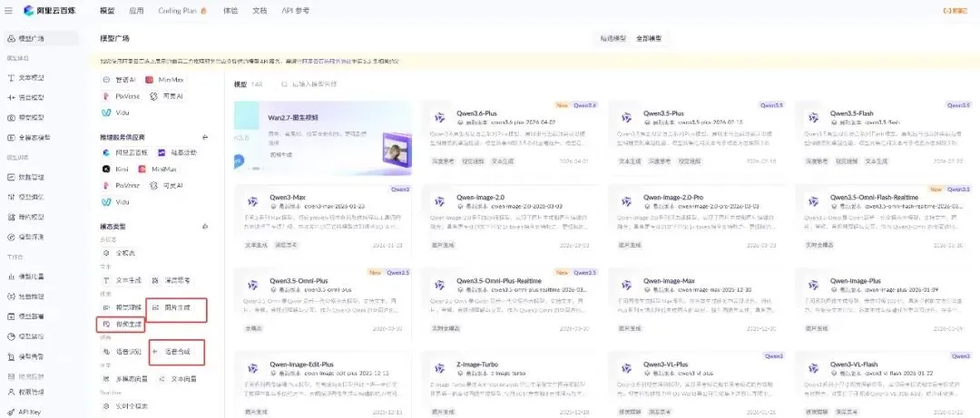The image size is (980, 418).
Task: Select the 深度思考 filter in the filter panel
Action: tap(171, 280)
